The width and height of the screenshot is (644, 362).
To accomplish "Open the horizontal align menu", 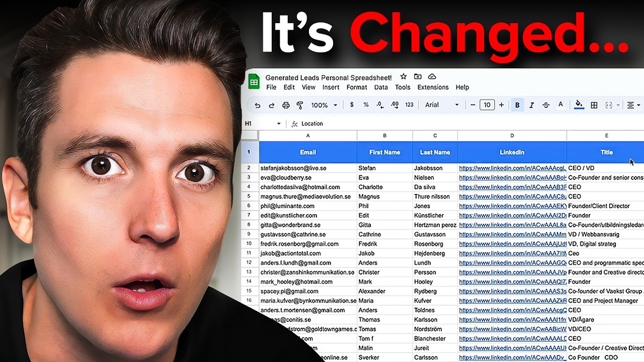I will [633, 105].
